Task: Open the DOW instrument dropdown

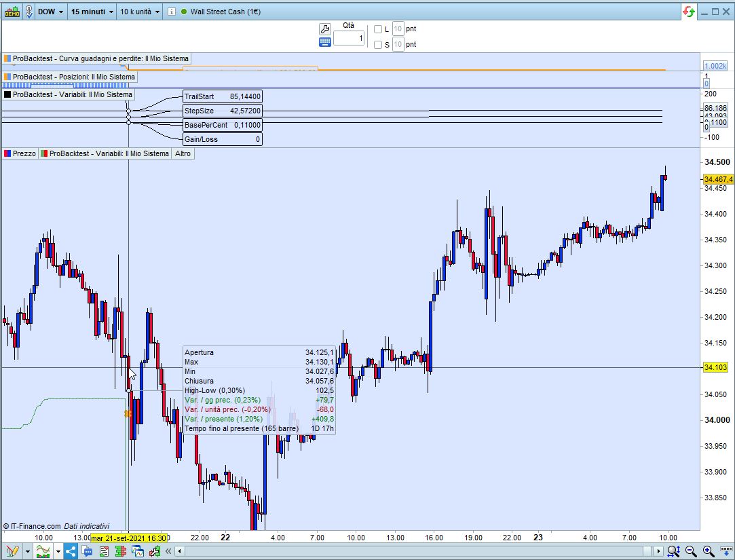Action: point(51,12)
